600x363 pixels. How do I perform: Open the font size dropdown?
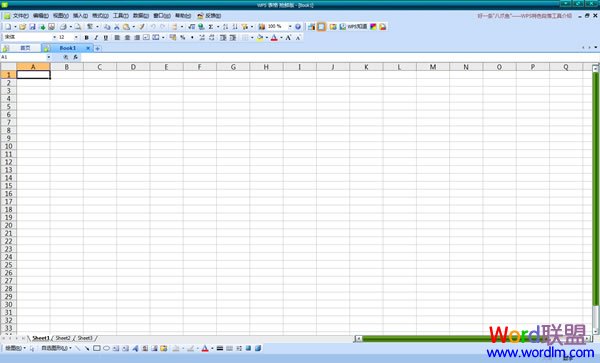[76, 37]
